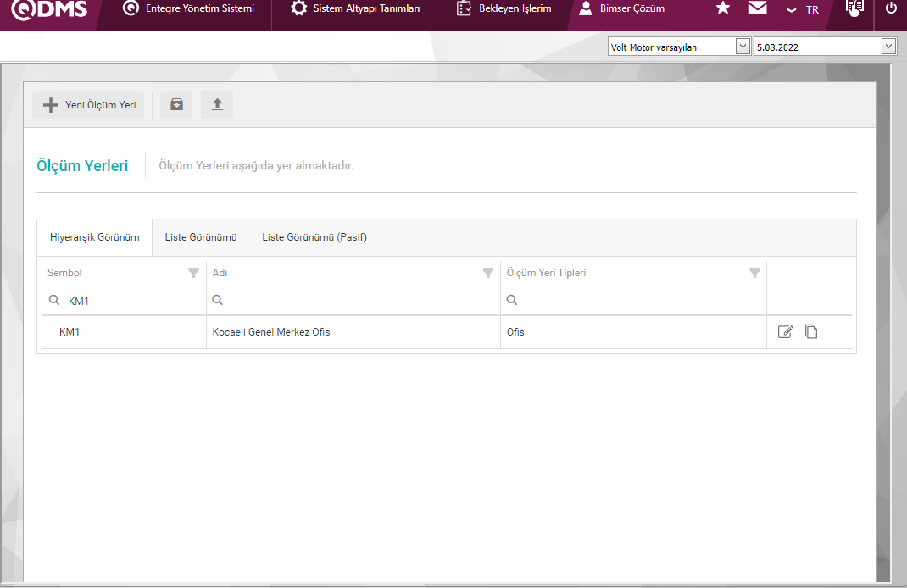Expand the Volt Motor varsayılan dropdown
The height and width of the screenshot is (588, 907).
coord(743,47)
